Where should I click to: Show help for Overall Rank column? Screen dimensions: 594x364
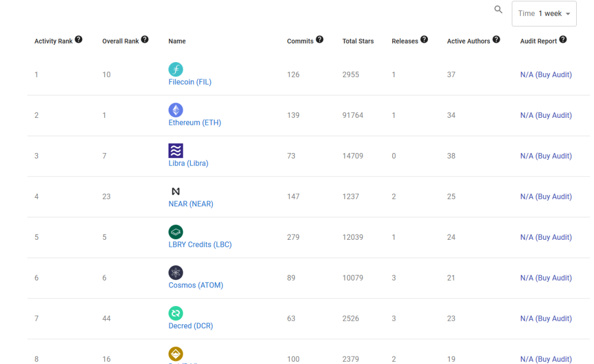pos(145,40)
